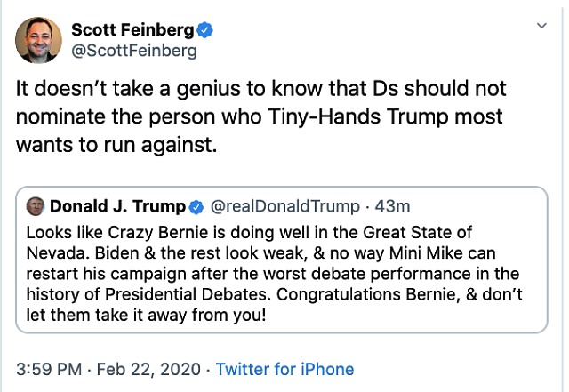569x392 pixels.
Task: Expand the tweet options chevron menu
Action: 541,26
